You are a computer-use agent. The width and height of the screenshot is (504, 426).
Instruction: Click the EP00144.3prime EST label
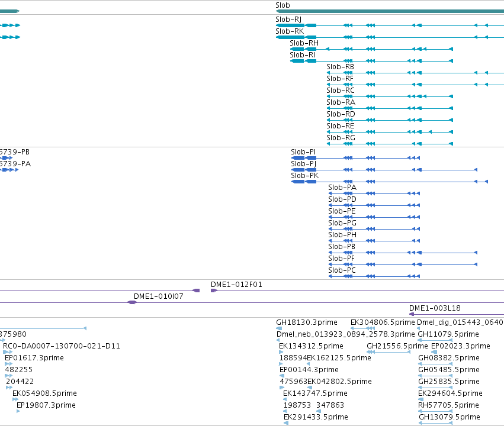pyautogui.click(x=309, y=370)
